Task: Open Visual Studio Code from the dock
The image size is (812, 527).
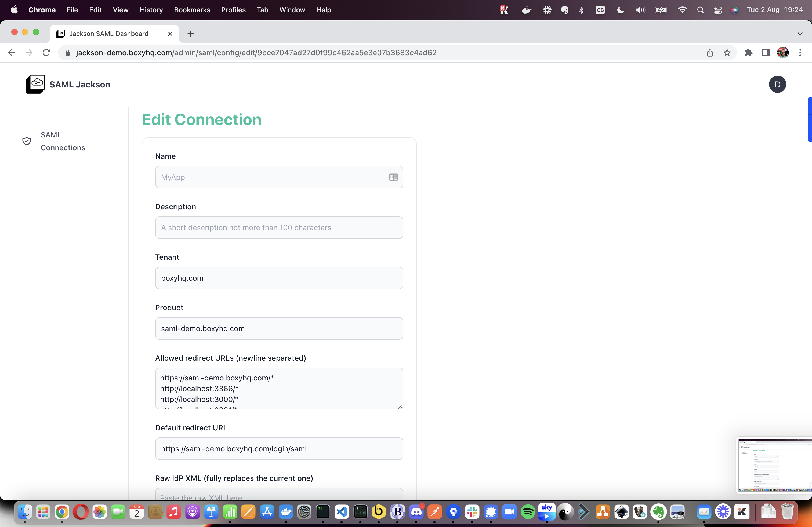Action: 342,512
